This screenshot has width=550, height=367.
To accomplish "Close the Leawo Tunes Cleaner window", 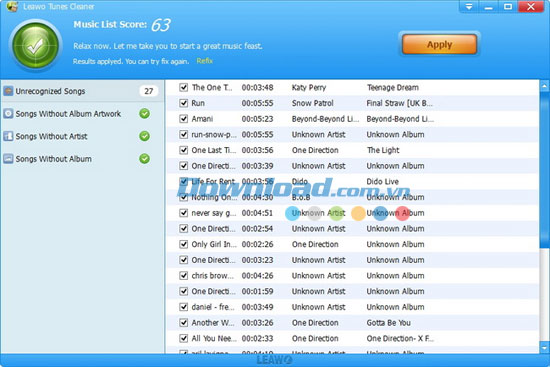I will tap(531, 6).
